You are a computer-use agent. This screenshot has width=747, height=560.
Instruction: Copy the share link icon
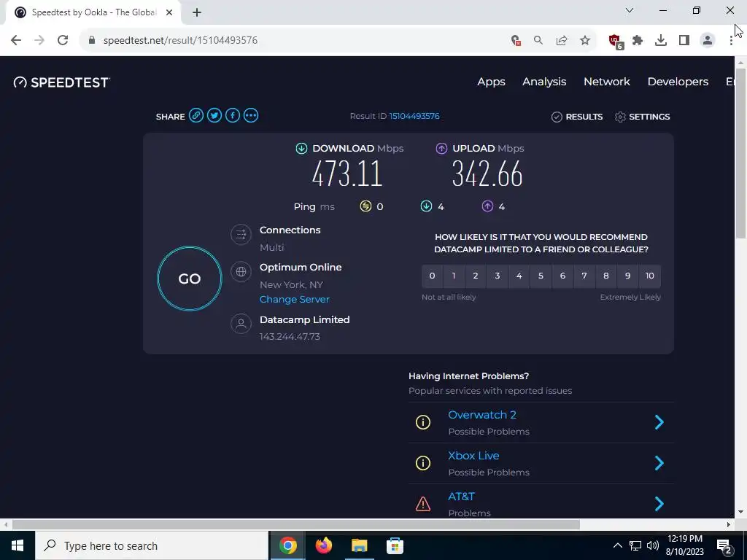[196, 116]
